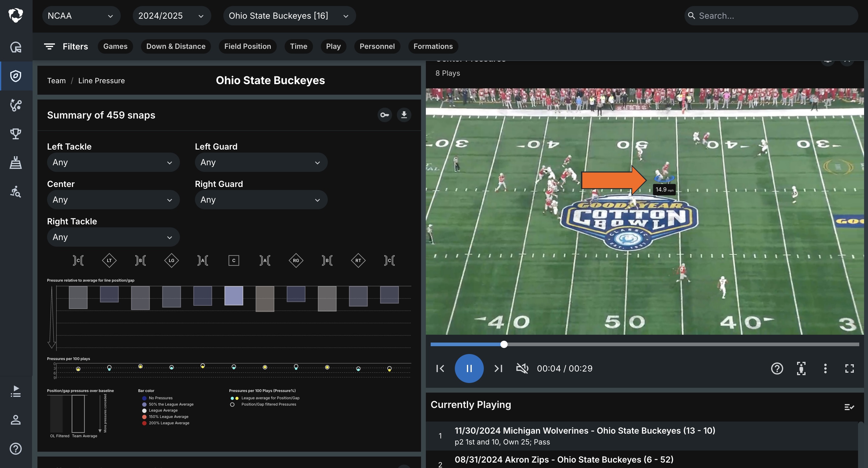Expand the Left Guard dropdown
Image resolution: width=868 pixels, height=468 pixels.
coord(261,162)
